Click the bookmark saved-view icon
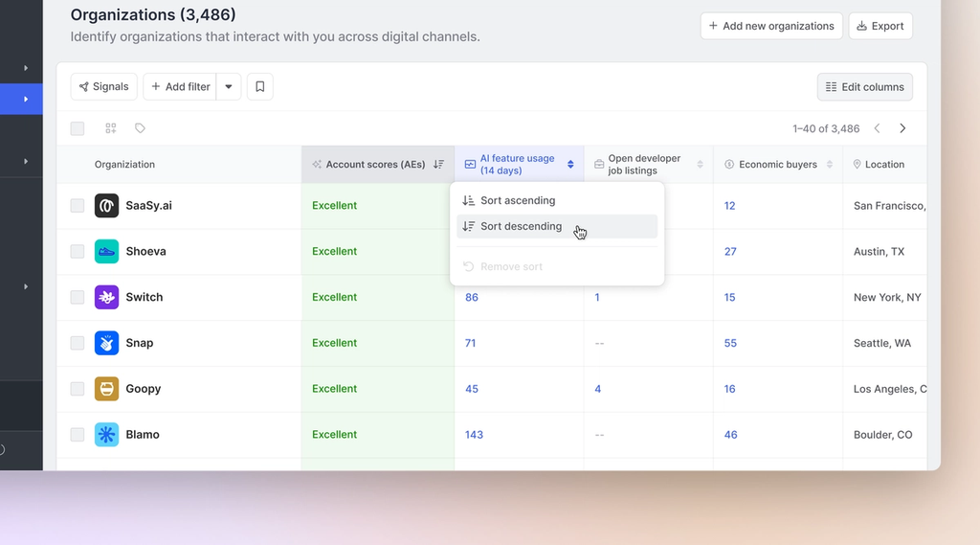980x545 pixels. pos(260,86)
